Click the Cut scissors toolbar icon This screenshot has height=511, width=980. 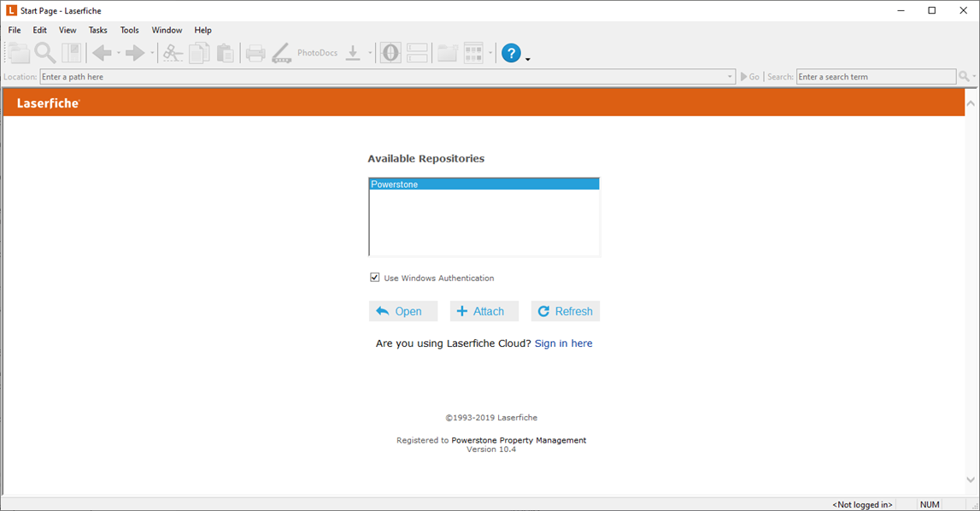point(173,53)
